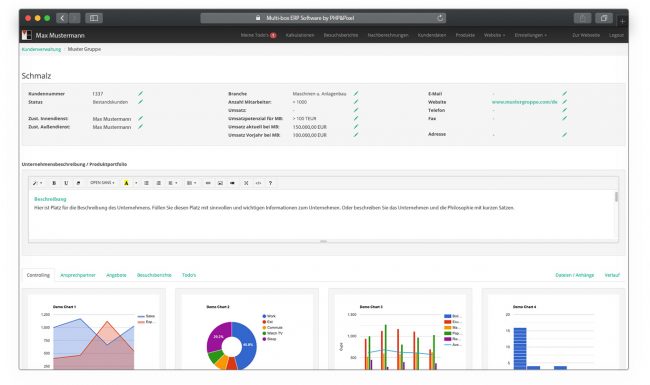
Task: Go to Kundenverwaltung breadcrumb link
Action: click(41, 49)
